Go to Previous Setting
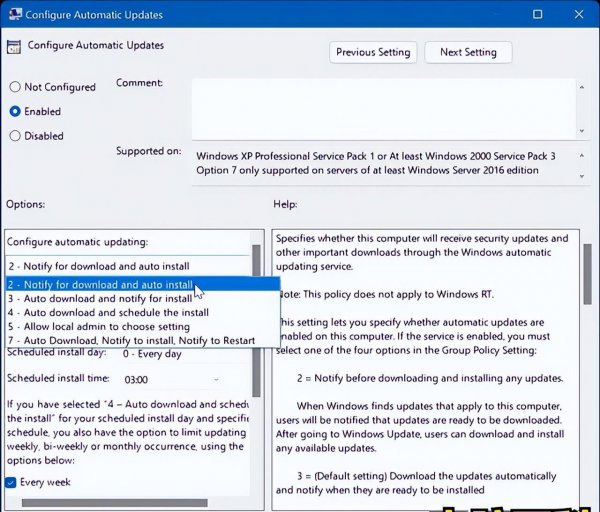Viewport: 600px width, 512px height. tap(373, 52)
